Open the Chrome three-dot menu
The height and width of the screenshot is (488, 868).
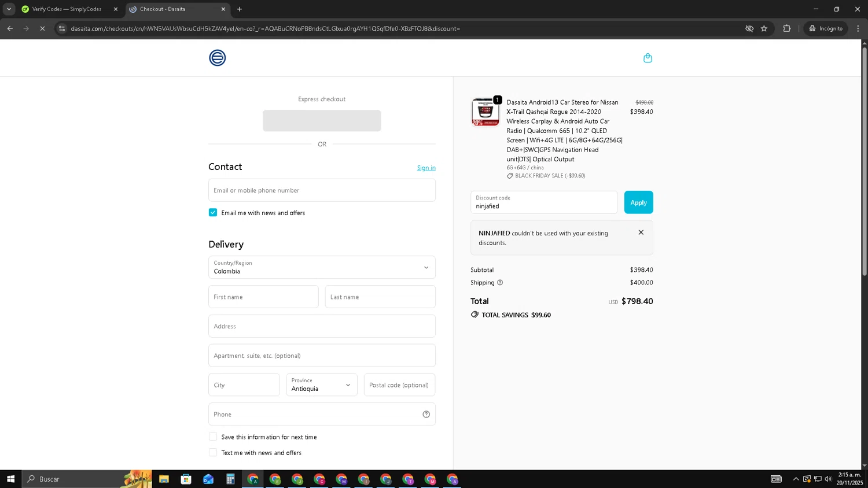[x=858, y=28]
